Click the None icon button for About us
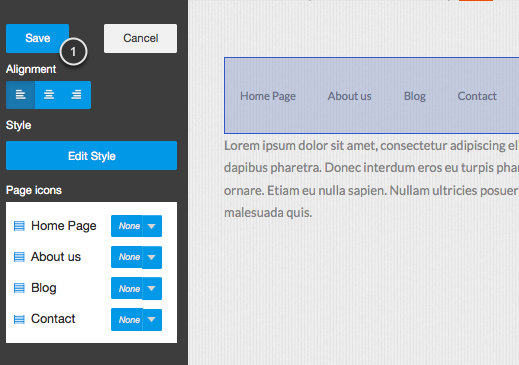The height and width of the screenshot is (365, 519). click(x=127, y=257)
